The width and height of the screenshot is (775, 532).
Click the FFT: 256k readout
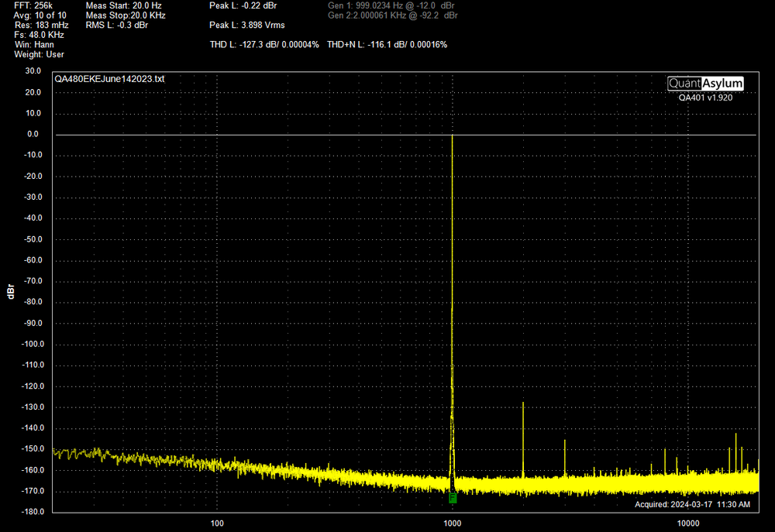tap(33, 5)
